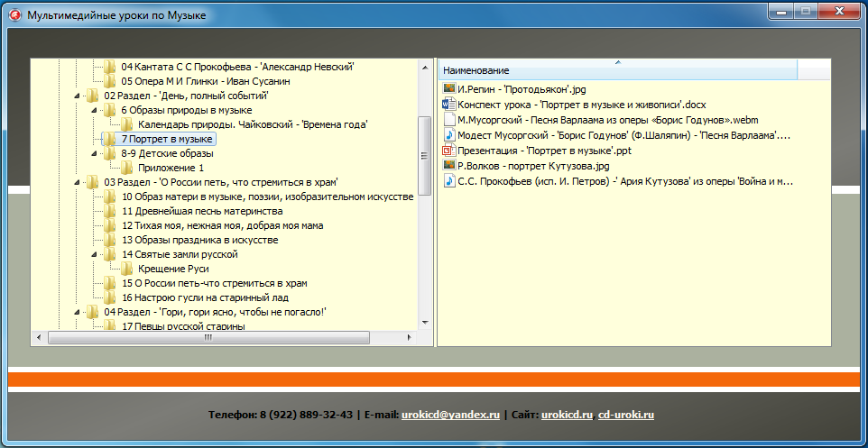Select file name 'Конспект урока - Портрет в музыке и живописи.docx'
This screenshot has width=868, height=448.
click(x=582, y=104)
